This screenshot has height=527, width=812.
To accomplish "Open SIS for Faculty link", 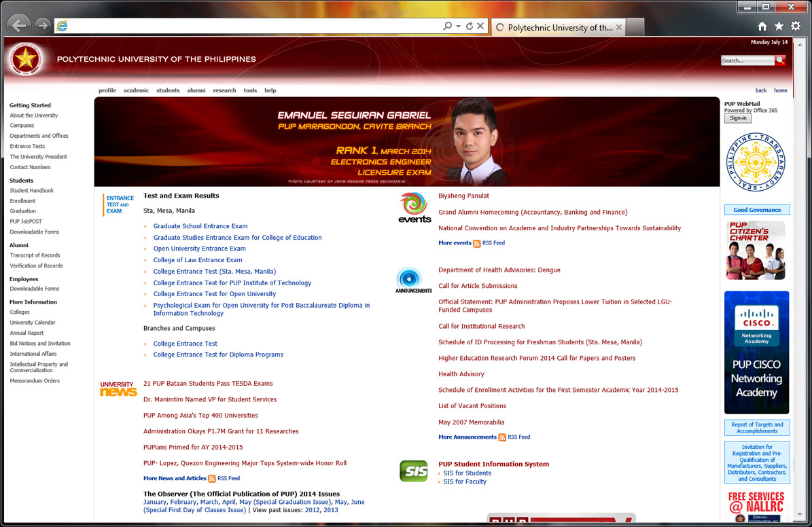I will pos(465,481).
